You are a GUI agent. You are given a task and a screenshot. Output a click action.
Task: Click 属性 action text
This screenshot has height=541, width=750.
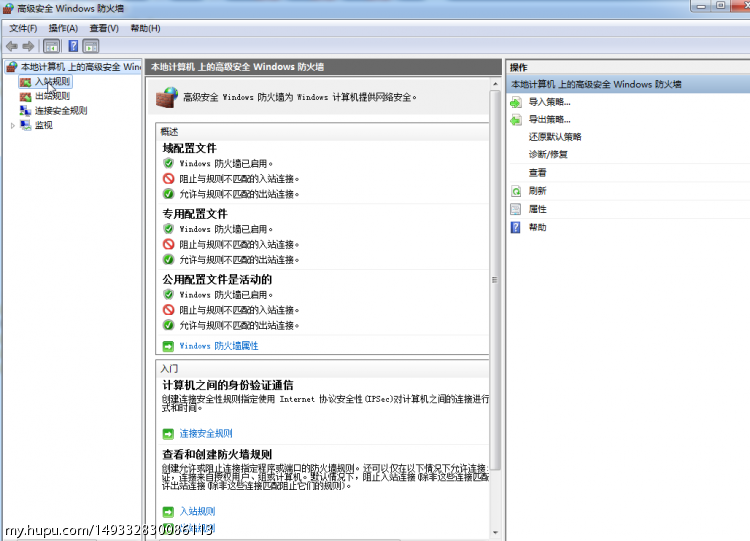537,209
